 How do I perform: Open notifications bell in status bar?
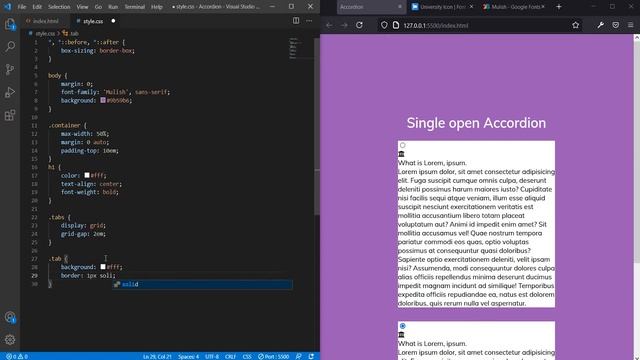pos(311,356)
